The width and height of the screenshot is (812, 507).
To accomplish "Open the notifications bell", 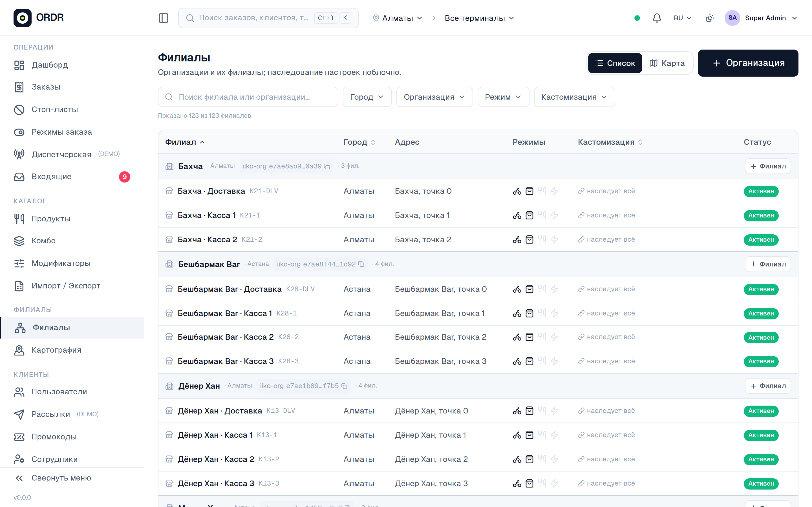I will [x=657, y=18].
